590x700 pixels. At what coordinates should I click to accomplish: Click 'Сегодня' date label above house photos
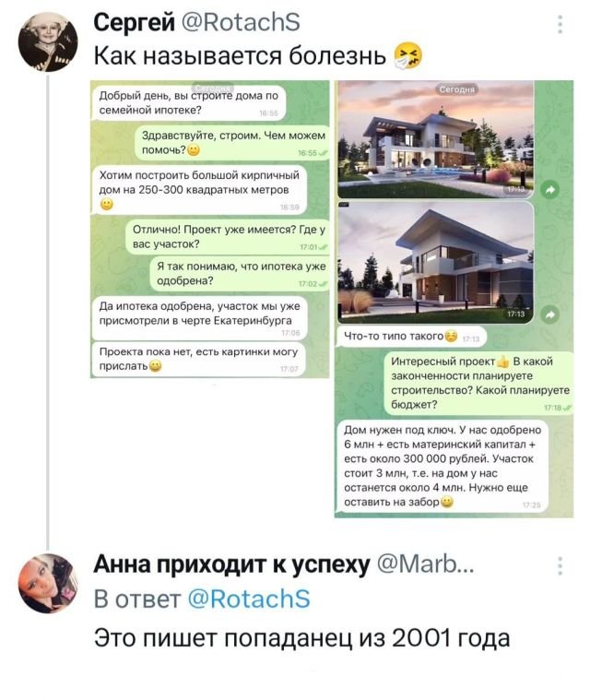456,89
